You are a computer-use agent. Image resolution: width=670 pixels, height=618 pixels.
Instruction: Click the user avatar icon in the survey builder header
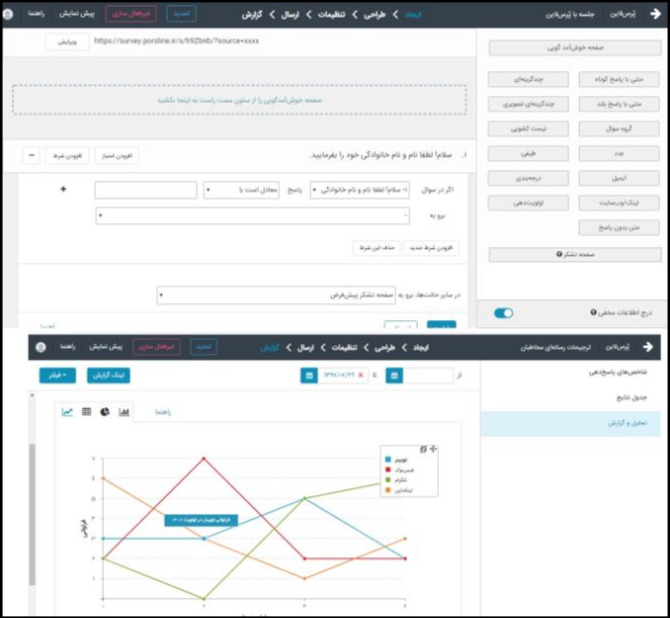pos(8,14)
